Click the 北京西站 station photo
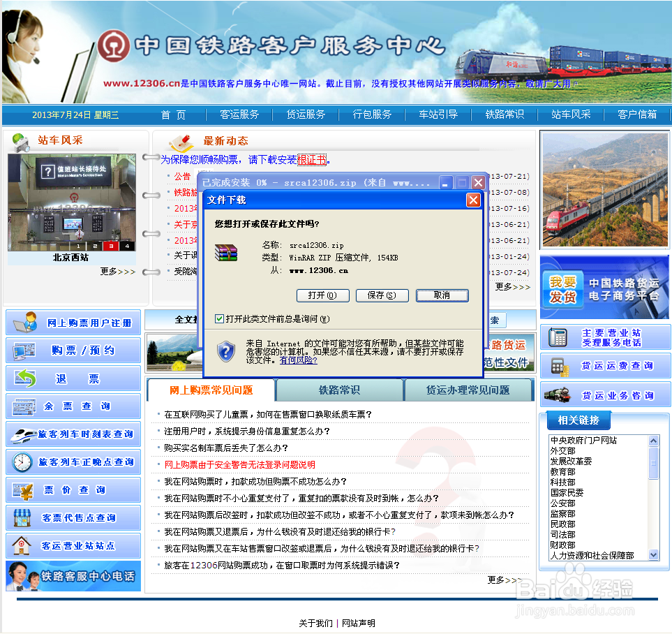672x634 pixels. pyautogui.click(x=72, y=202)
